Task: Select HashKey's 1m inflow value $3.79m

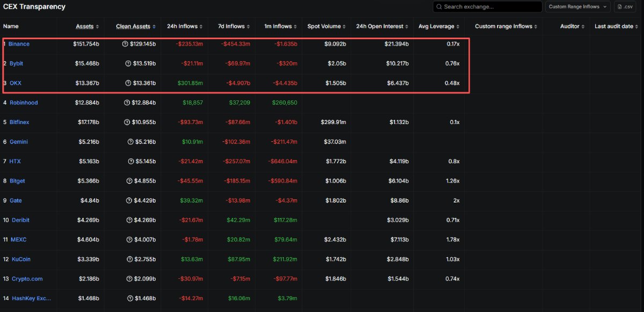Action: coord(288,299)
